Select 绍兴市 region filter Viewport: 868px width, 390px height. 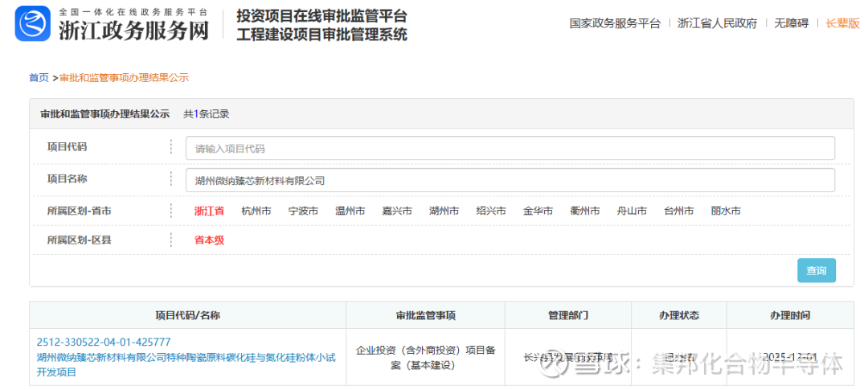click(491, 211)
